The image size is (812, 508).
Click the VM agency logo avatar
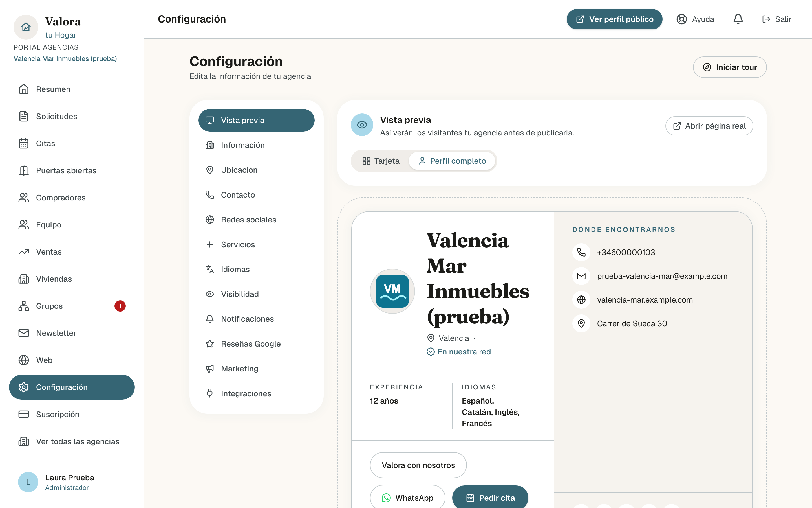click(x=392, y=291)
